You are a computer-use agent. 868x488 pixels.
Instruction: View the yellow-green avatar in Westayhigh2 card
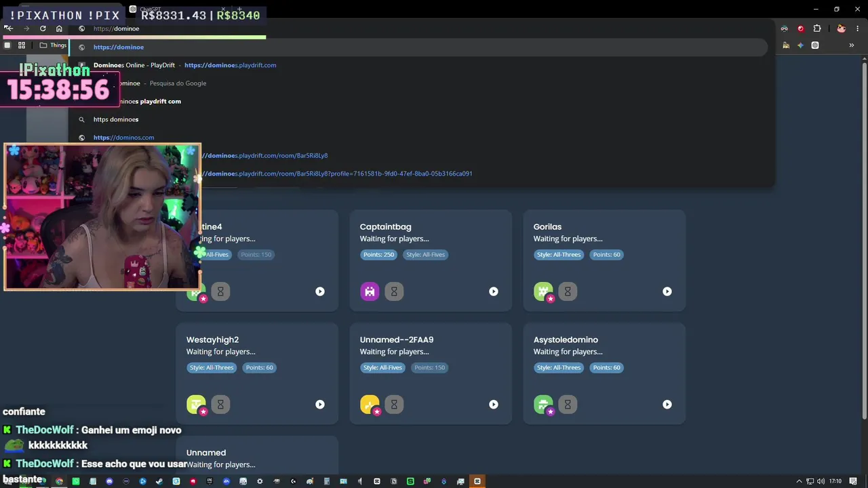tap(196, 405)
